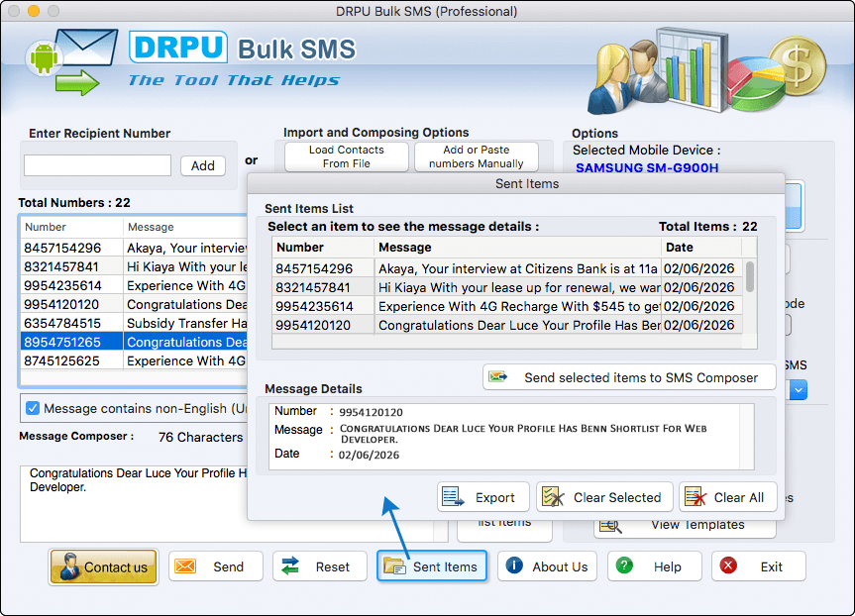Image resolution: width=855 pixels, height=616 pixels.
Task: Click the Send to SMS Composer icon
Action: tap(497, 376)
